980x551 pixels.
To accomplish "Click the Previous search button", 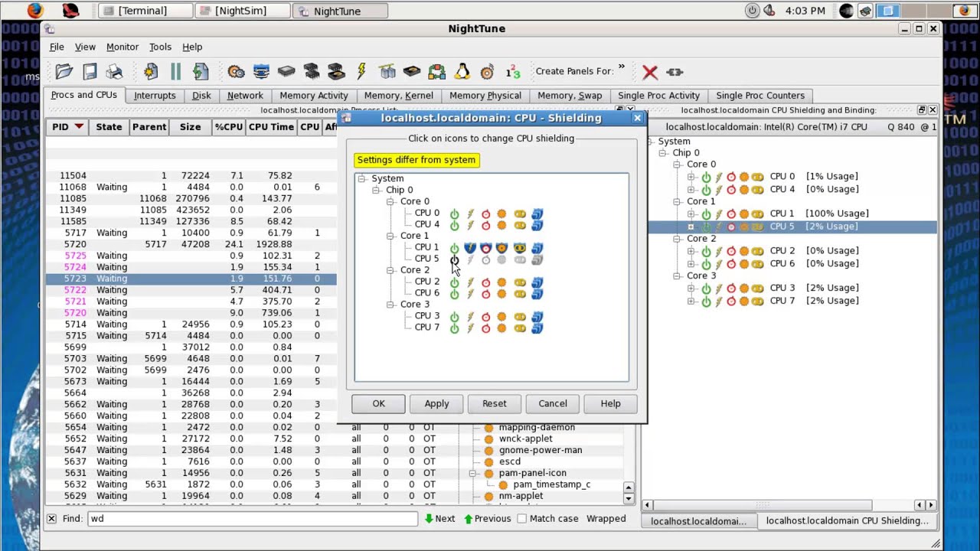I will tap(486, 519).
